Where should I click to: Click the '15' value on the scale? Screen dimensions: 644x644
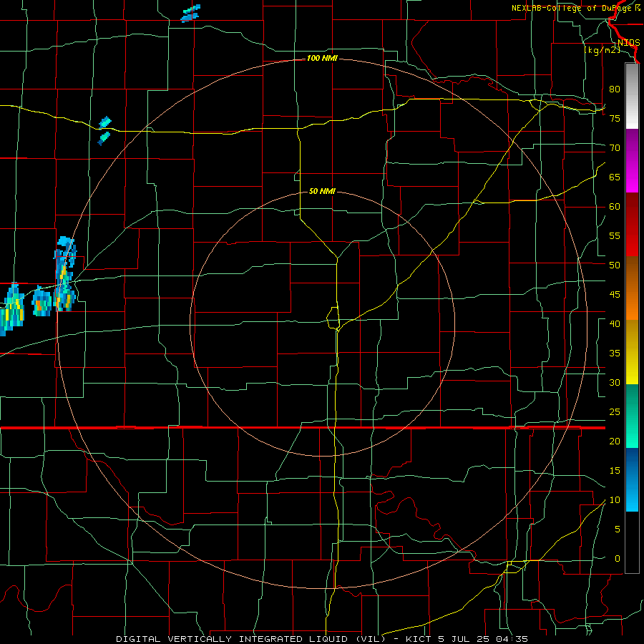click(x=615, y=471)
